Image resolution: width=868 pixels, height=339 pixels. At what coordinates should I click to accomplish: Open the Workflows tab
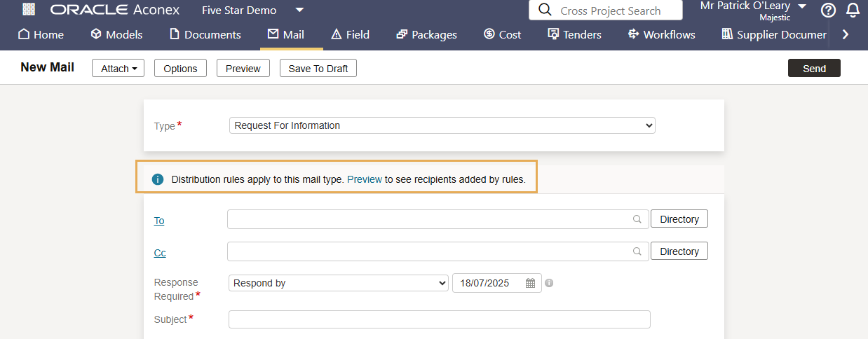point(661,34)
